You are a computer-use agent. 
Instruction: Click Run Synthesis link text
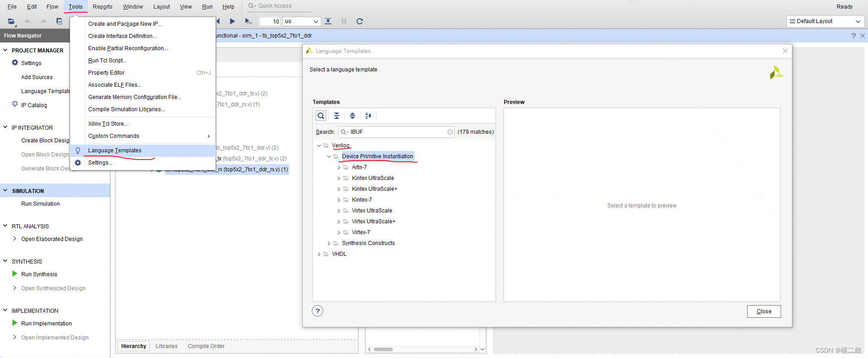click(39, 274)
